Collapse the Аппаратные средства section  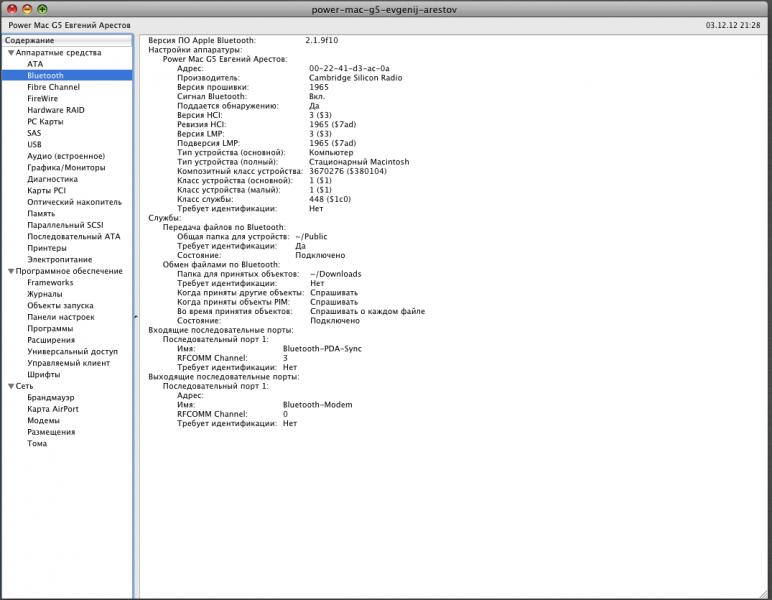point(11,53)
